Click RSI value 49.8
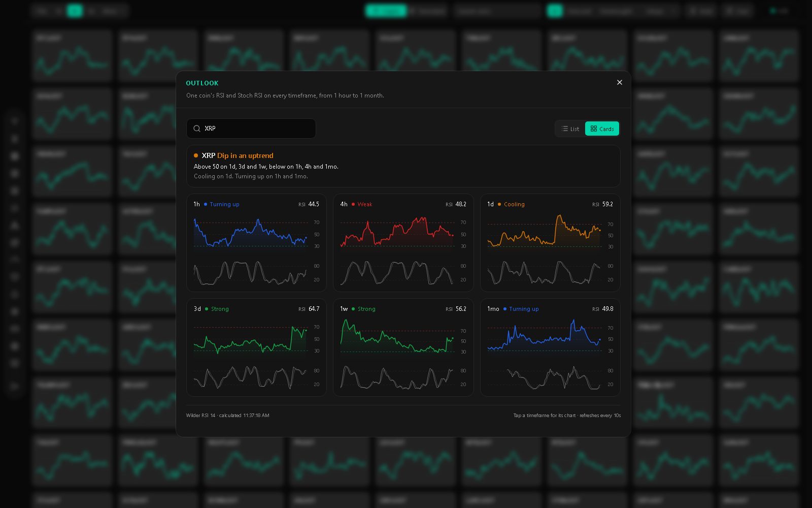This screenshot has width=812, height=508. click(x=607, y=309)
